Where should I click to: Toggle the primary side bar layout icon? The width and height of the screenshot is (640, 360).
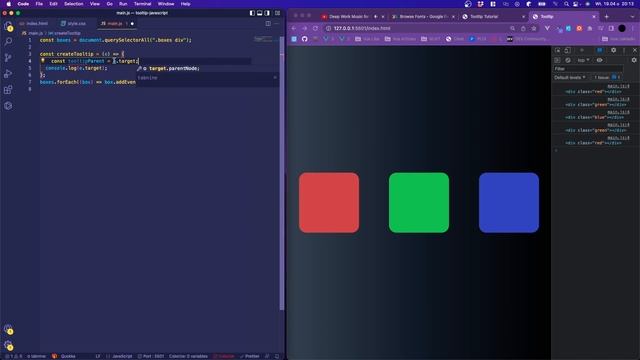pyautogui.click(x=252, y=13)
